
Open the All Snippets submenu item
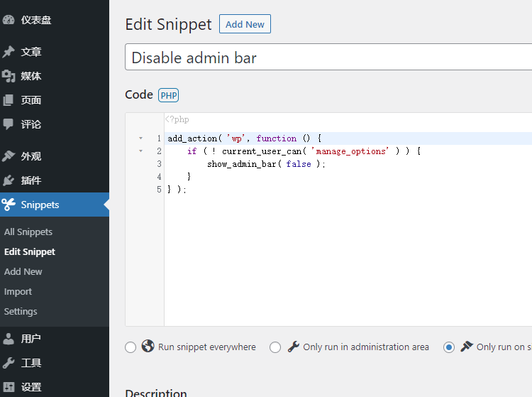(28, 232)
